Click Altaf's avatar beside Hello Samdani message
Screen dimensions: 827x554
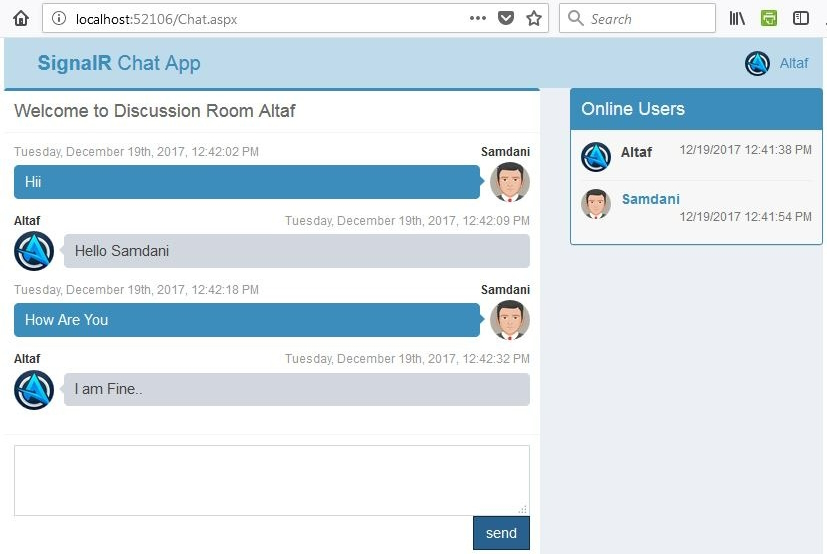tap(34, 251)
